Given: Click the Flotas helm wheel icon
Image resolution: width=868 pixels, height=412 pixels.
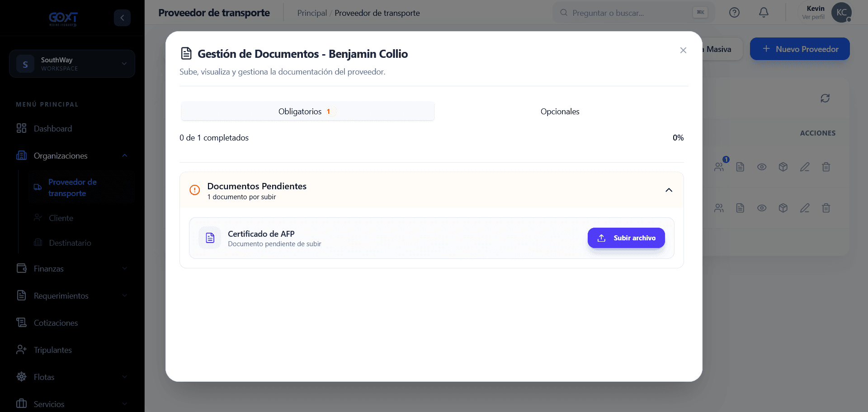Looking at the screenshot, I should coord(21,377).
